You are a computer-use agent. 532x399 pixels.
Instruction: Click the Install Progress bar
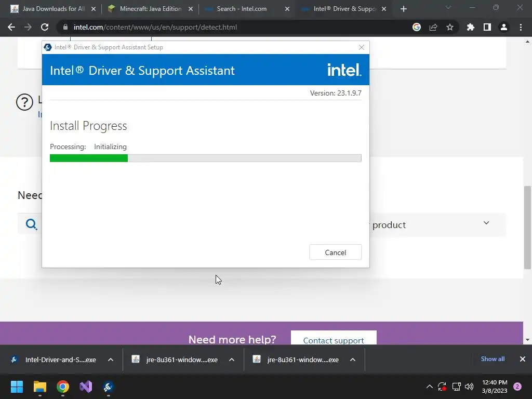(x=206, y=158)
